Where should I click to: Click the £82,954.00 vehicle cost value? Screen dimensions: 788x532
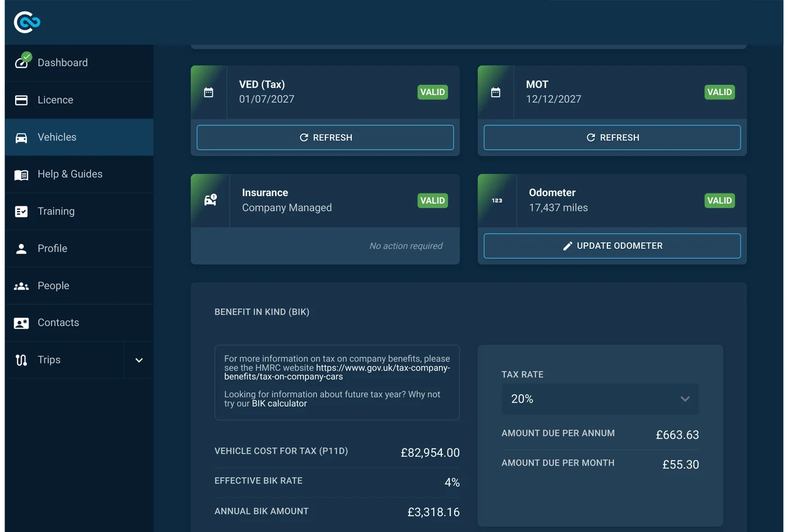(x=430, y=453)
